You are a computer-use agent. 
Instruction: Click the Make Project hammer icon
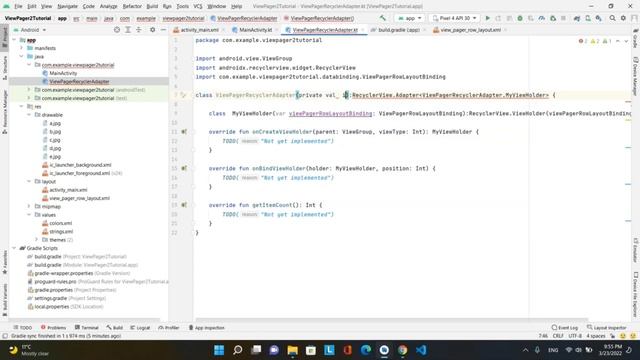click(382, 18)
